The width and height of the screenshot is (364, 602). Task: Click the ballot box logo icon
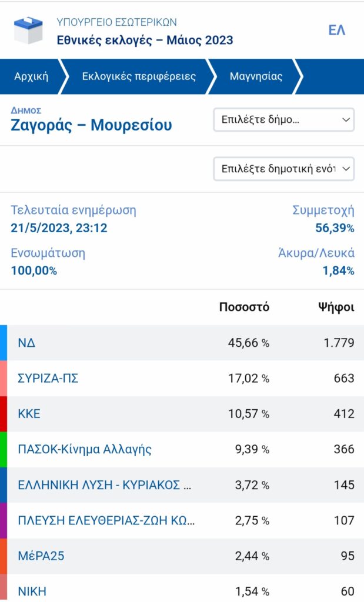click(x=28, y=31)
